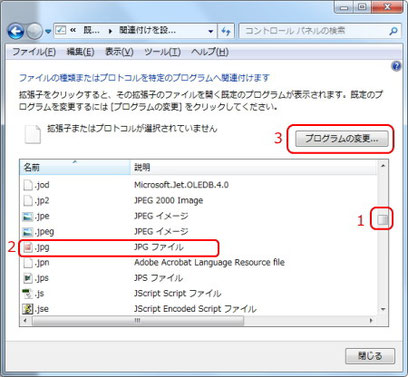
Task: Click the control panel icon in address bar
Action: point(61,31)
